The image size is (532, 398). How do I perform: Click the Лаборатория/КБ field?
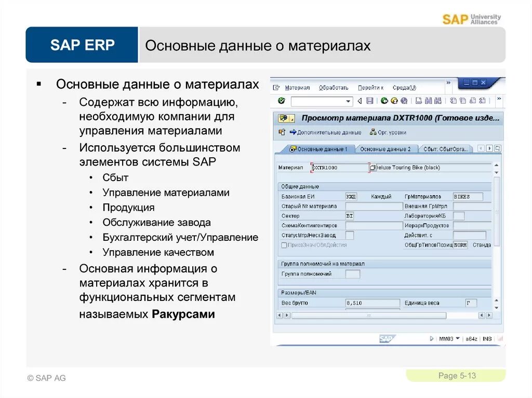(459, 216)
